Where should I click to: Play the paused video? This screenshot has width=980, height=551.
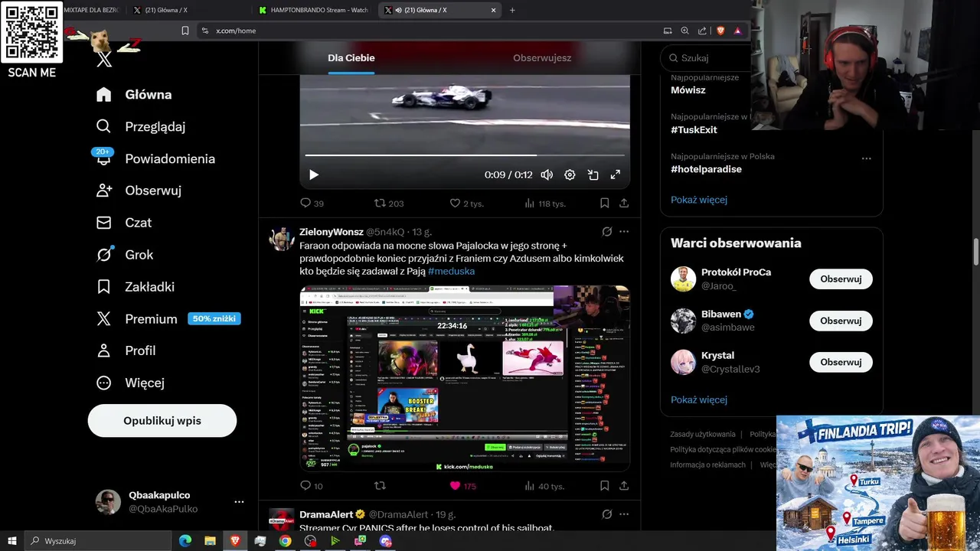313,174
